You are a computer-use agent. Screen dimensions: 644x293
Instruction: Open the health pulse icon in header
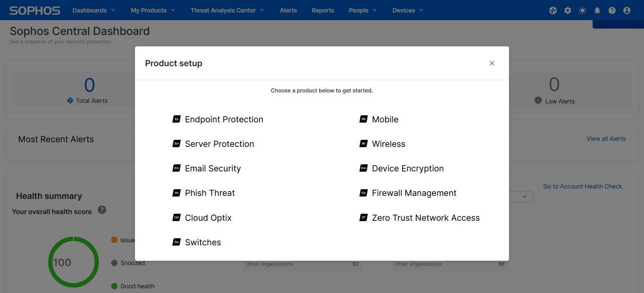[x=553, y=10]
